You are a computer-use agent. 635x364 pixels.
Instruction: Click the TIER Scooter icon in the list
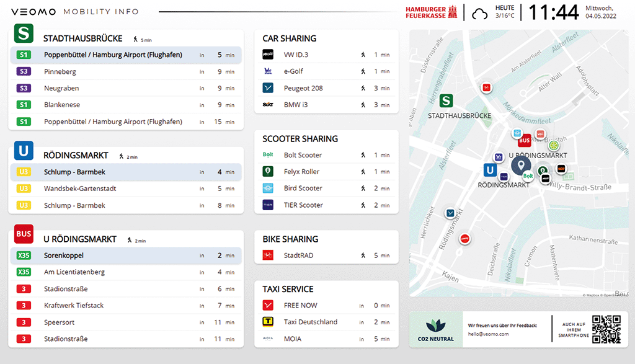[268, 205]
